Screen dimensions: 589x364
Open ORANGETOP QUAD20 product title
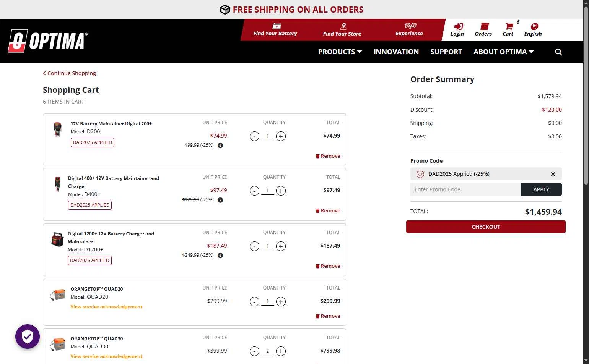click(97, 289)
